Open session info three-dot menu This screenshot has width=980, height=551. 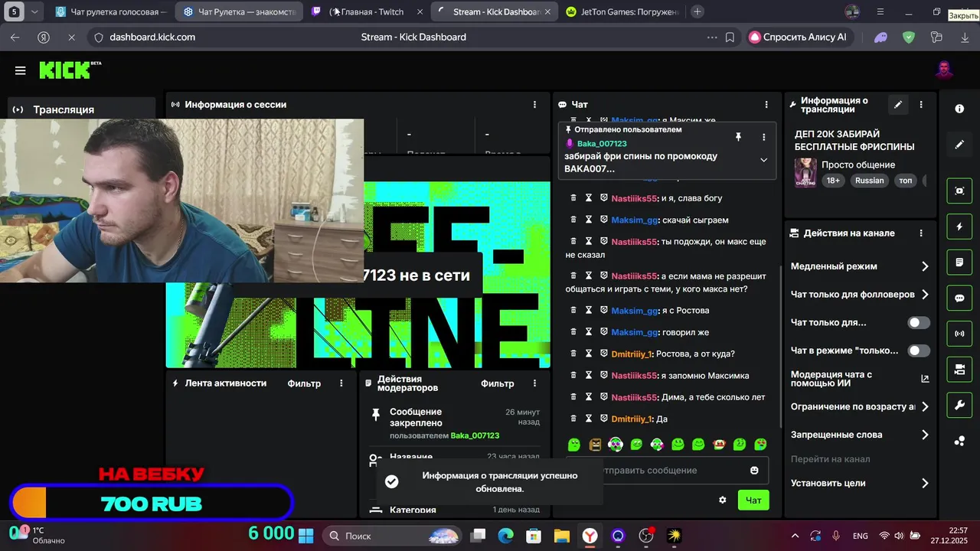534,104
